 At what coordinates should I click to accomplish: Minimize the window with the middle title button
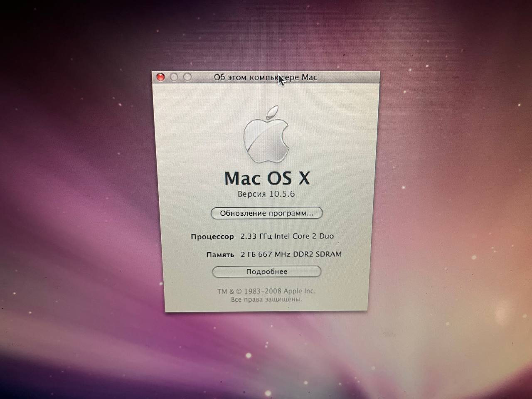pos(174,77)
